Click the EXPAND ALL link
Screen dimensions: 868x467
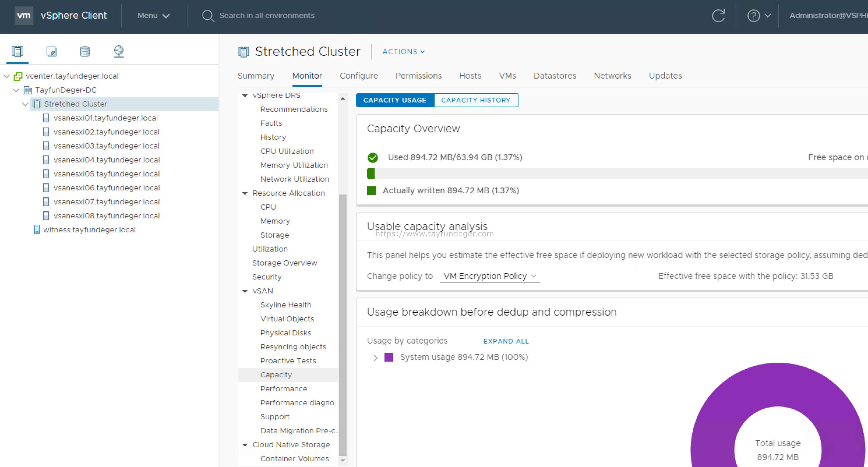tap(506, 342)
